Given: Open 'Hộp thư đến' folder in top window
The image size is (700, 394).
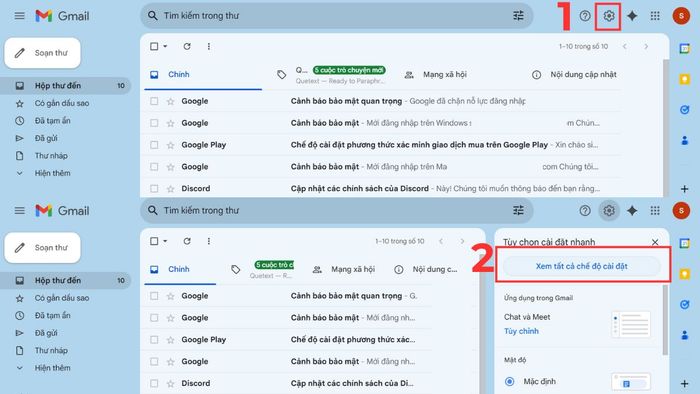Looking at the screenshot, I should tap(65, 86).
